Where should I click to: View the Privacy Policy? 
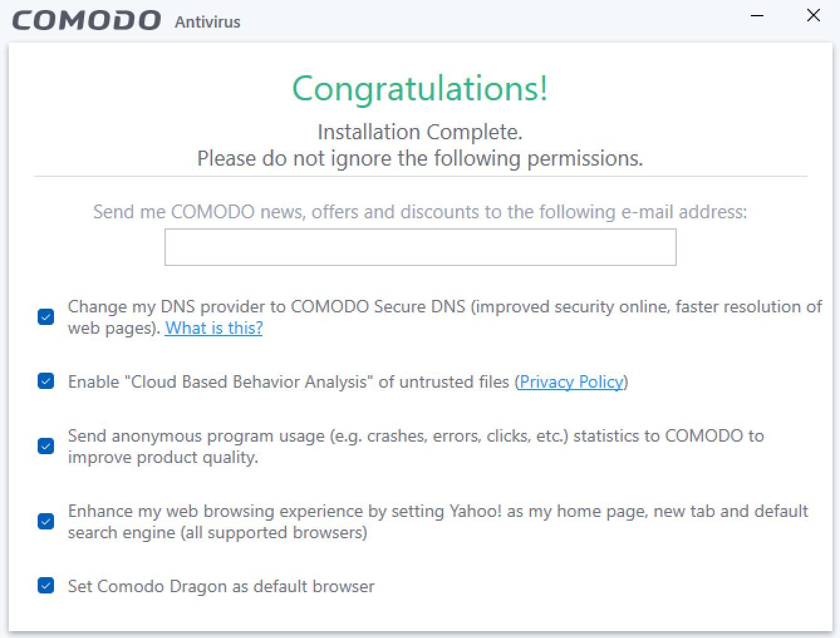(571, 381)
